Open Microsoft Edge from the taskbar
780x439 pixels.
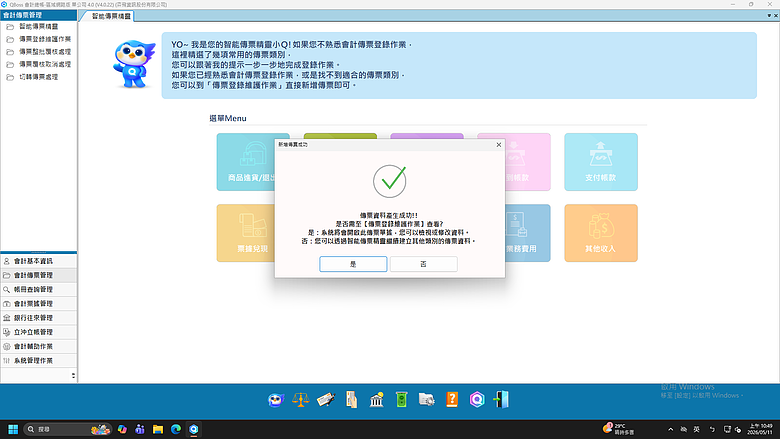(176, 429)
